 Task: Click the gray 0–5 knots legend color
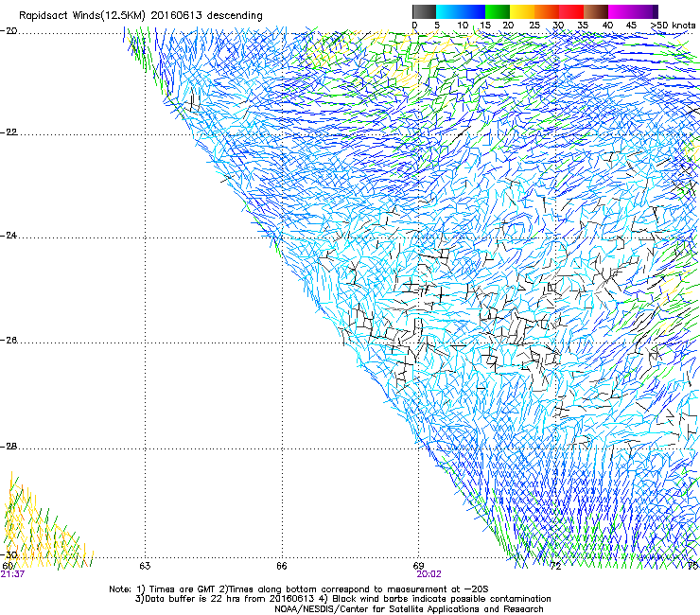point(425,11)
